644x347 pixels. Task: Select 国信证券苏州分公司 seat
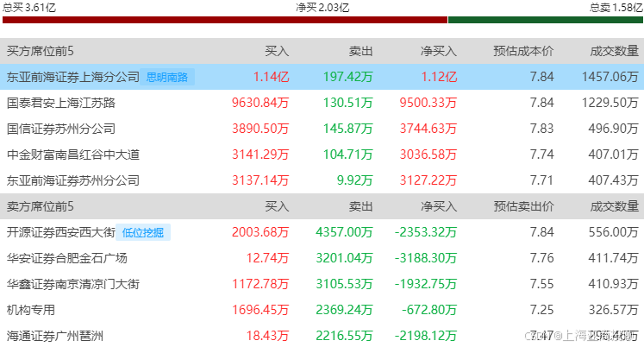(61, 129)
